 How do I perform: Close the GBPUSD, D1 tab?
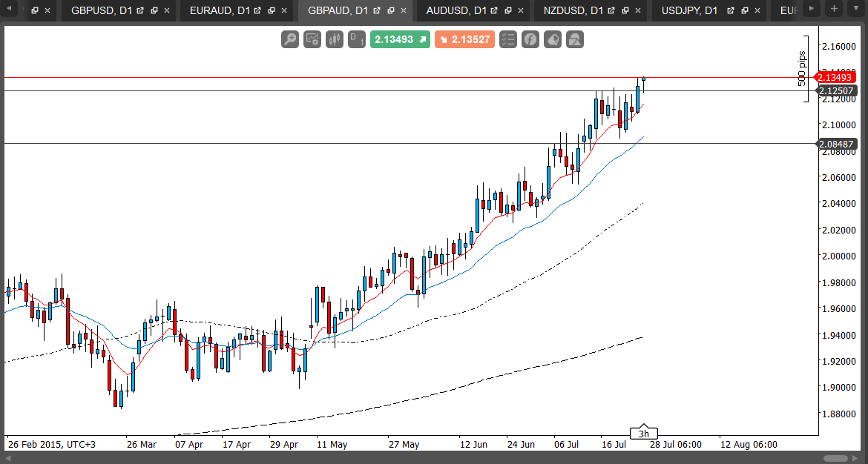tap(167, 10)
